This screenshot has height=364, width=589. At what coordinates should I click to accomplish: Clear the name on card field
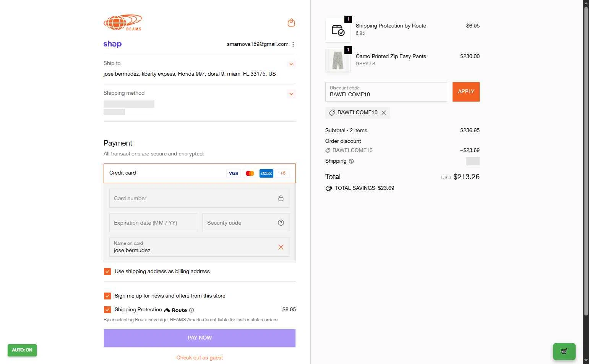pos(281,247)
